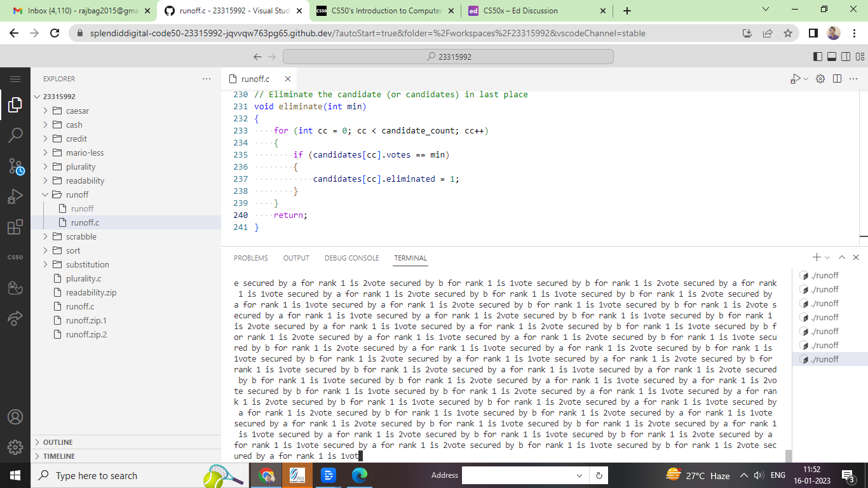Close the terminal panel

[x=856, y=257]
